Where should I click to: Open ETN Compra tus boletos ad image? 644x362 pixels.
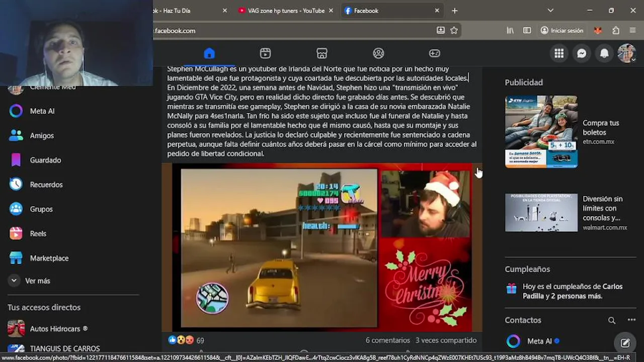(541, 132)
